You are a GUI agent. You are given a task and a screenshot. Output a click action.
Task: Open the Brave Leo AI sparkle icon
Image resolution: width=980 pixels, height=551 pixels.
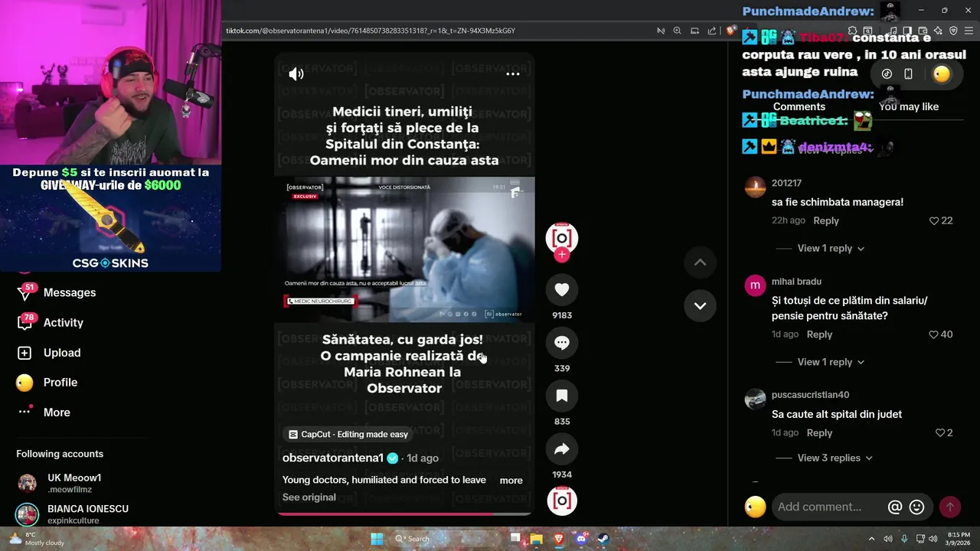click(x=938, y=31)
